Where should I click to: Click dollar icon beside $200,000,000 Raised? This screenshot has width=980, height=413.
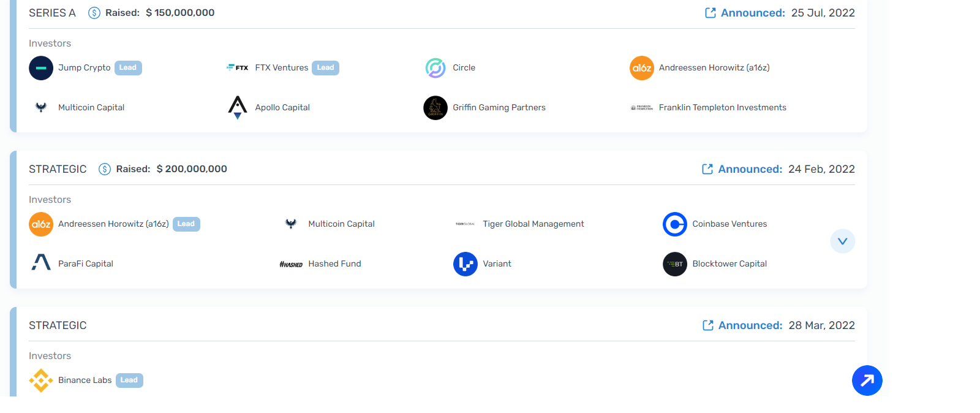(105, 169)
